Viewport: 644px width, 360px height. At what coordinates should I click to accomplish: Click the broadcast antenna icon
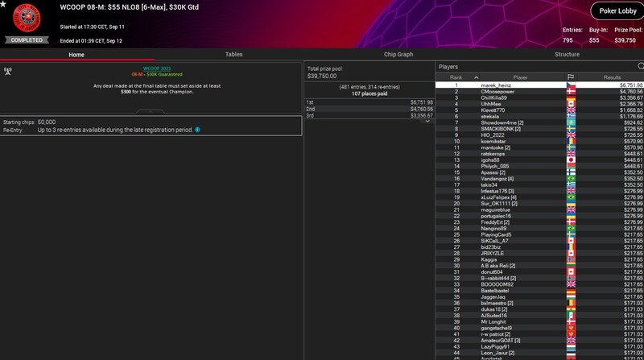tap(8, 71)
